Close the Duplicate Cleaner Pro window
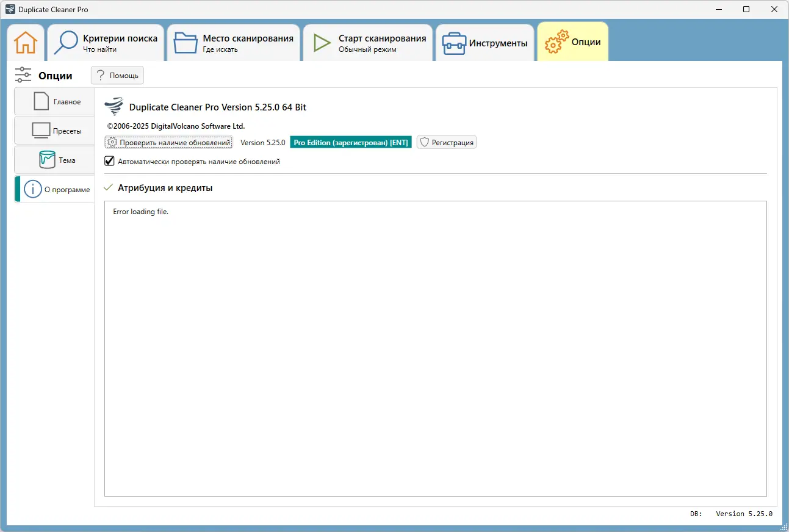The width and height of the screenshot is (789, 532). pos(774,9)
